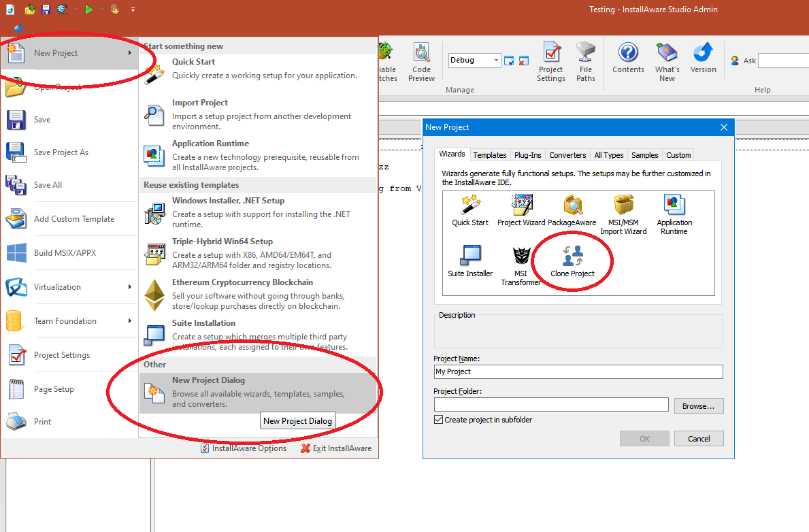Click the Browse... button
The width and height of the screenshot is (809, 532).
699,406
